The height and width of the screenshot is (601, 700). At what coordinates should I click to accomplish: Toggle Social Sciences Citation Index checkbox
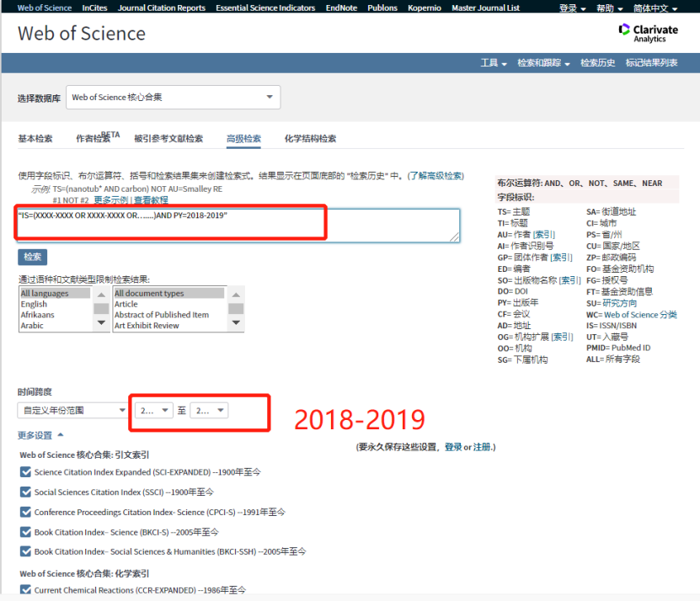point(25,492)
